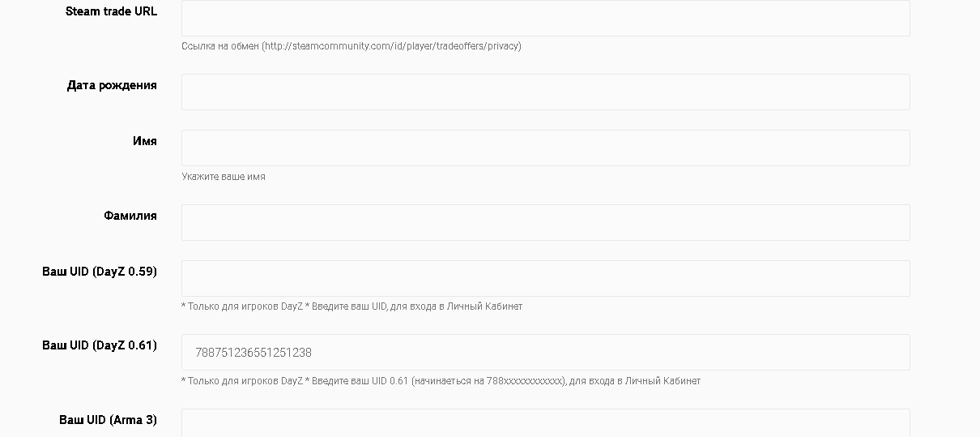The width and height of the screenshot is (980, 437).
Task: Click the Steam trade URL label
Action: point(111,11)
